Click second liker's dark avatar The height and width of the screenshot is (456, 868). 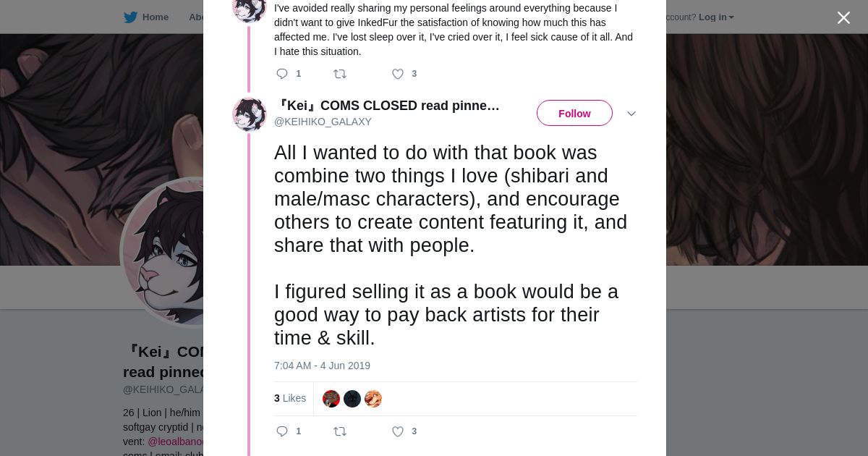pos(352,399)
